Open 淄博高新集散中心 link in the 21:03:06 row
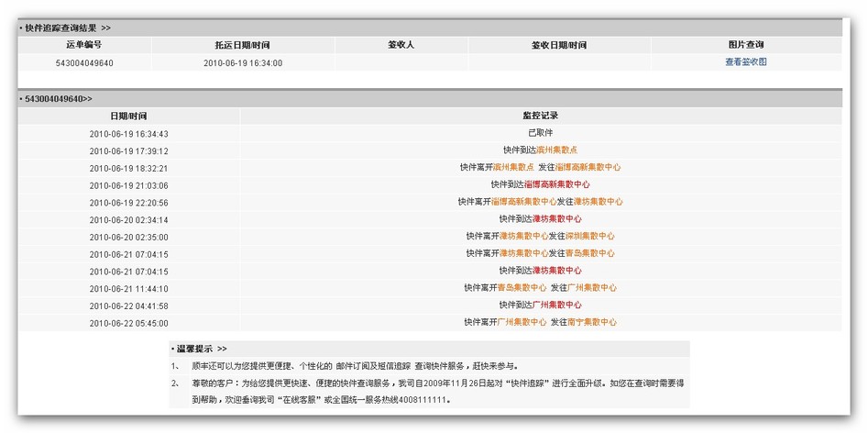The width and height of the screenshot is (868, 433). (x=556, y=185)
